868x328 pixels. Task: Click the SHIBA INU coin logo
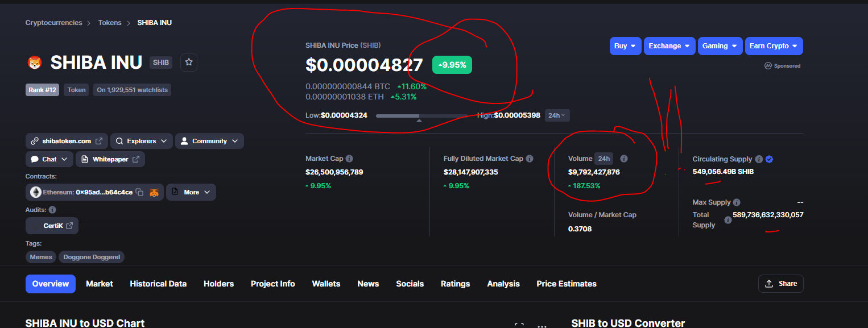click(35, 63)
